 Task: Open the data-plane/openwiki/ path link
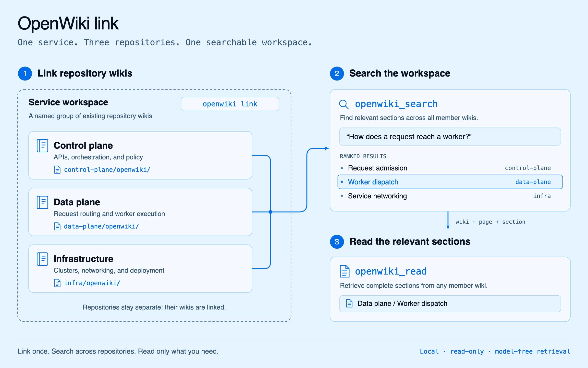101,226
